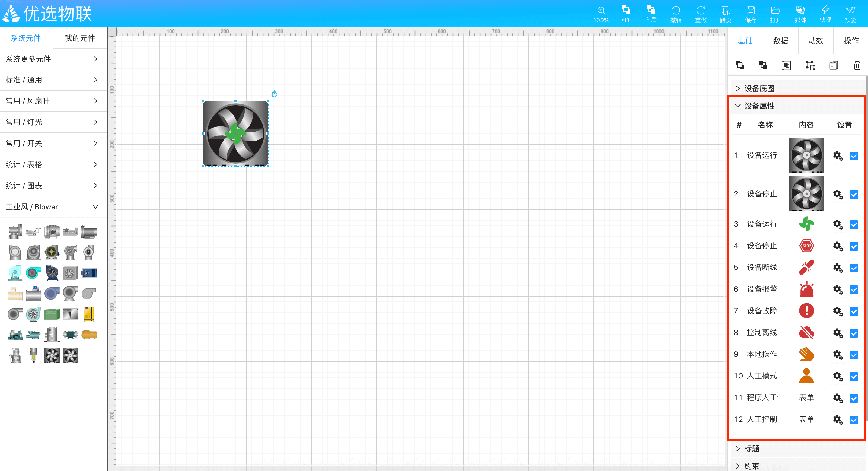The width and height of the screenshot is (868, 471).
Task: Click the group selection icon in properties toolbar
Action: click(x=786, y=65)
